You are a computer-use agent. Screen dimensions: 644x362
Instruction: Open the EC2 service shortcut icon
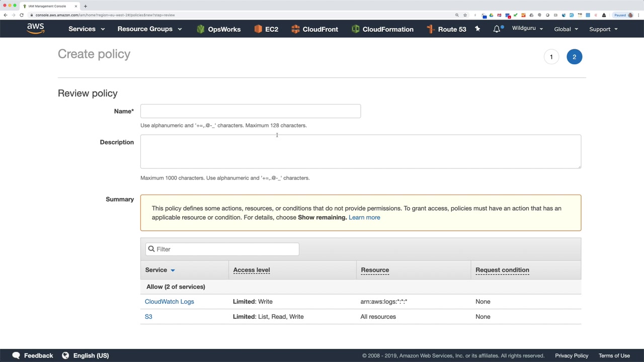[x=258, y=29]
